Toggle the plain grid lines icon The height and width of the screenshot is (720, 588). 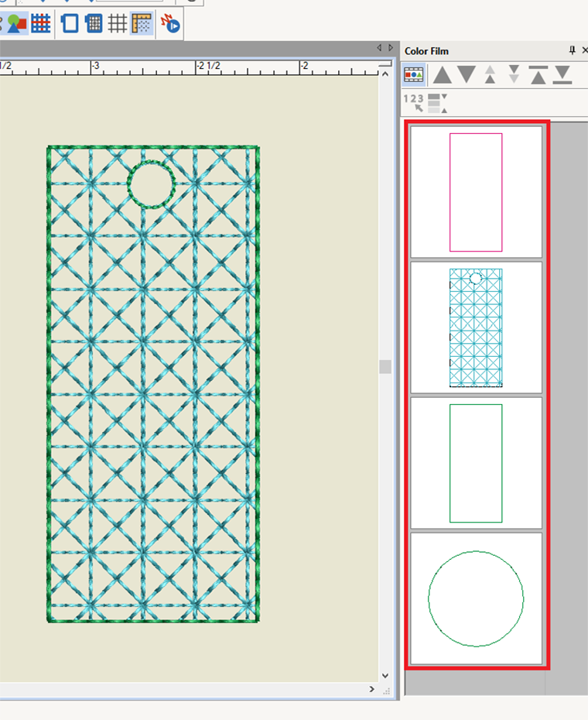click(x=118, y=23)
